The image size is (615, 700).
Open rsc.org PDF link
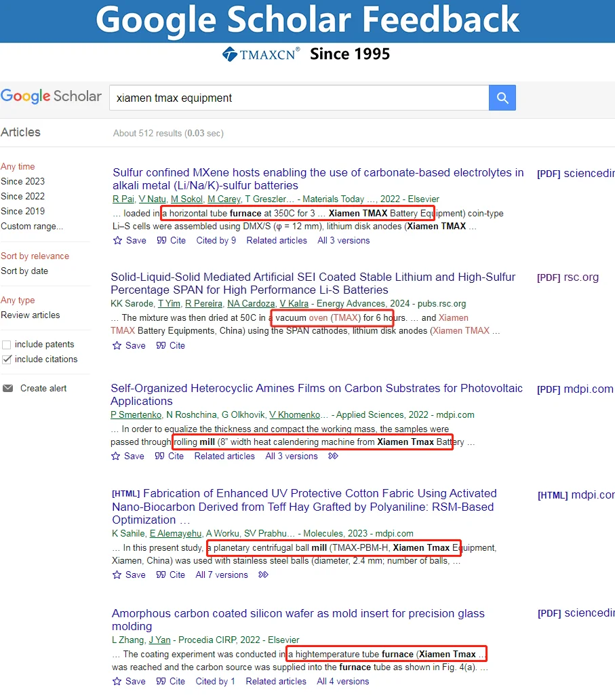(x=568, y=277)
